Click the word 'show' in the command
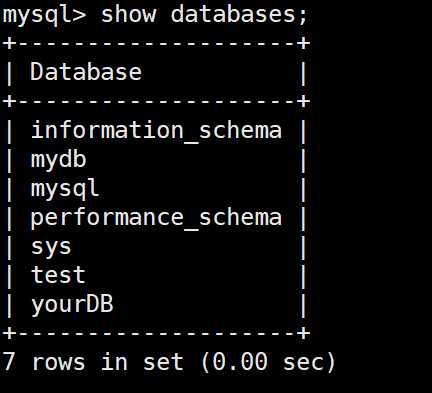The height and width of the screenshot is (393, 432). click(x=128, y=15)
